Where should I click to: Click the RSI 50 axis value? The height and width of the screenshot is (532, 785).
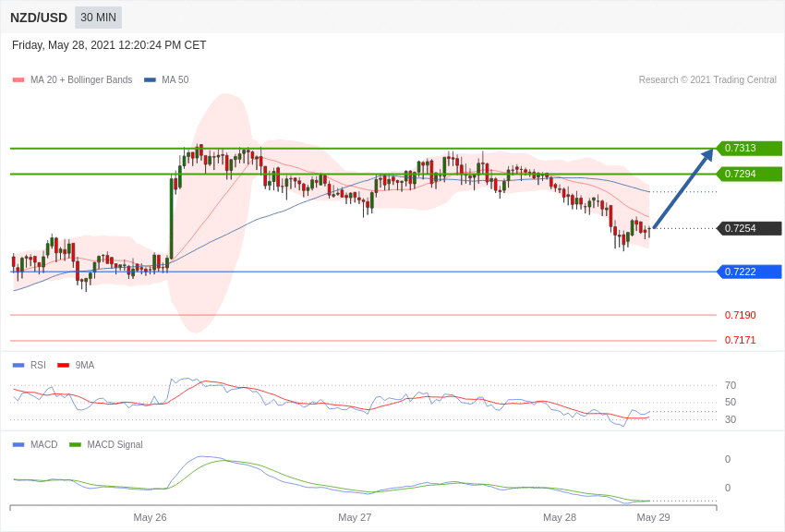point(731,402)
